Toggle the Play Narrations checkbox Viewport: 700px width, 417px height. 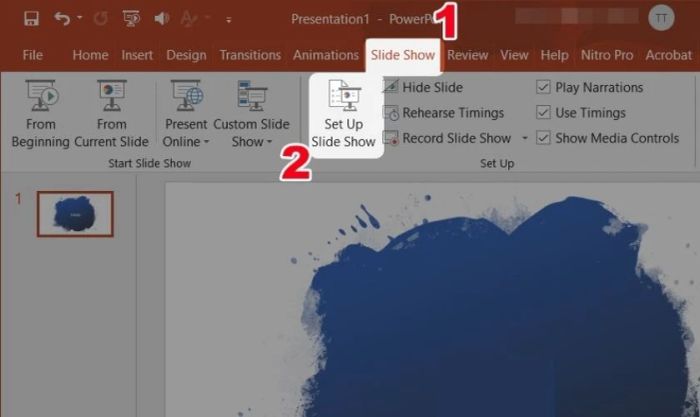point(543,87)
